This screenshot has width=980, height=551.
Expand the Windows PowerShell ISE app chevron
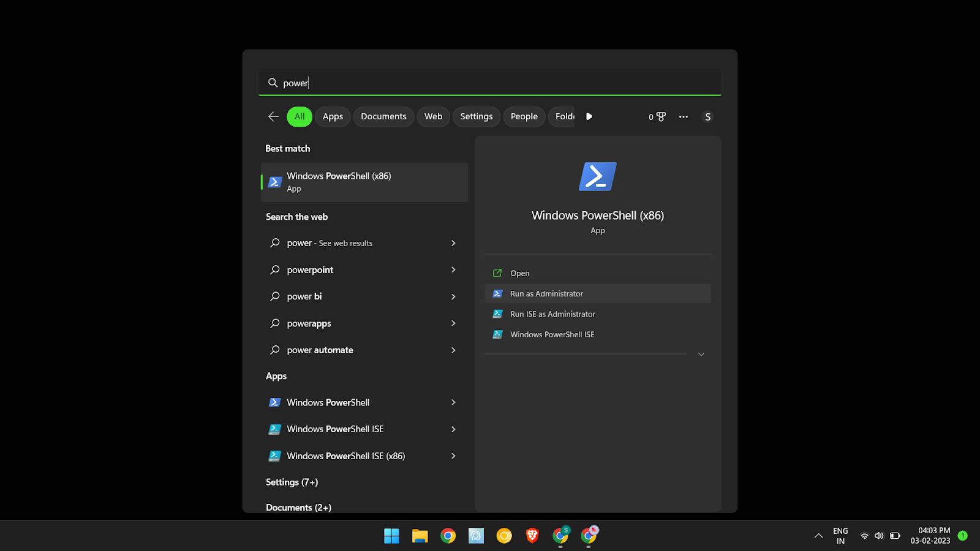pyautogui.click(x=453, y=429)
